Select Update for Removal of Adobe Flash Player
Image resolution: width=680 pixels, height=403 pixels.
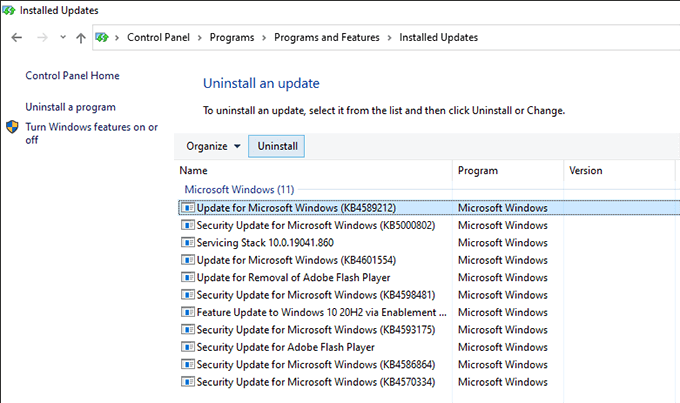tap(293, 277)
